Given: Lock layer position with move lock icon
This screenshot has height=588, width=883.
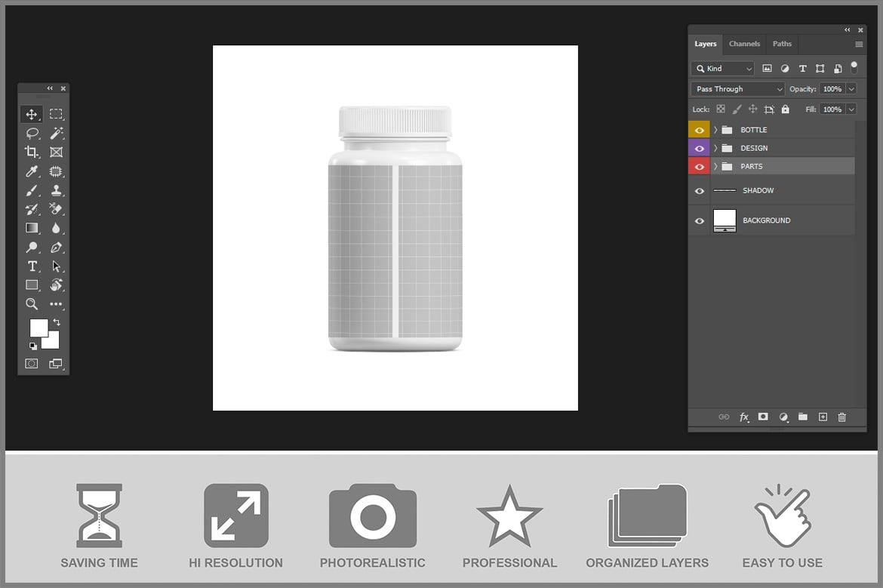Looking at the screenshot, I should point(753,109).
